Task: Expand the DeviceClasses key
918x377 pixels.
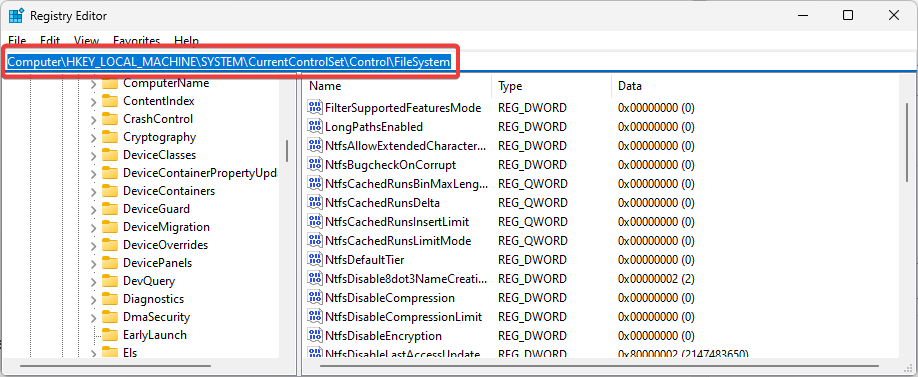Action: click(93, 155)
